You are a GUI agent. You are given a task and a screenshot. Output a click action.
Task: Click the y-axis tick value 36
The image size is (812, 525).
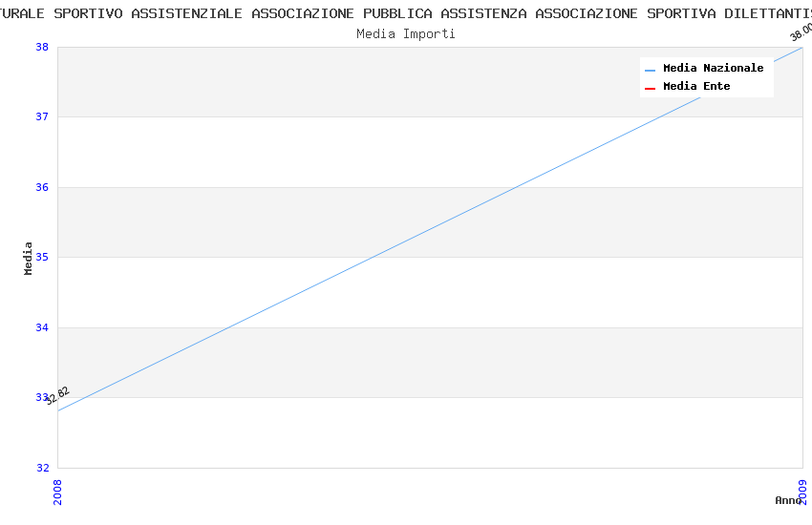point(42,187)
